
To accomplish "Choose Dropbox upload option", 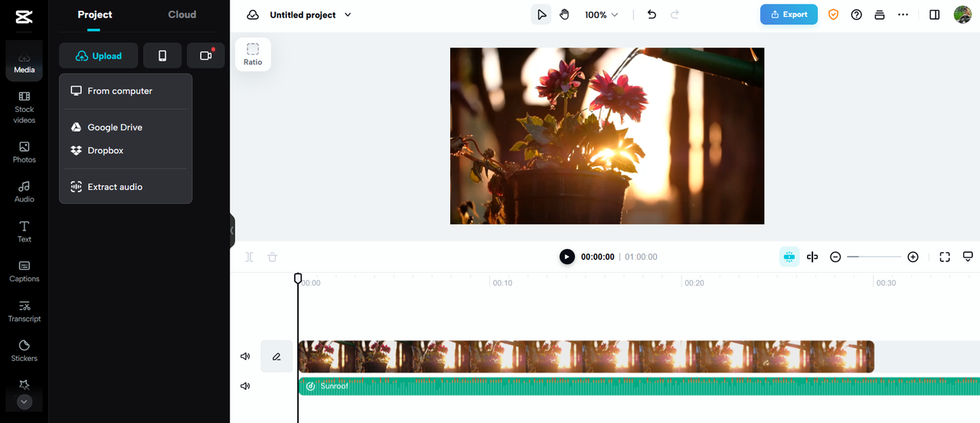I will [126, 150].
